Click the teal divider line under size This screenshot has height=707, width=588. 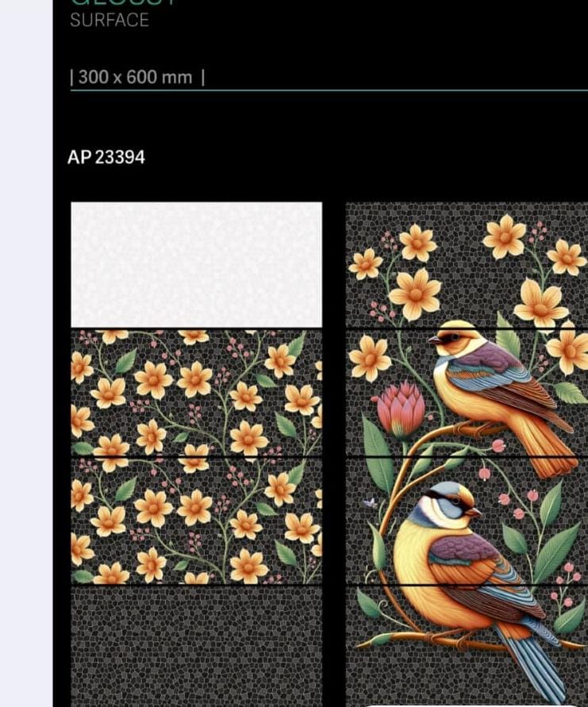pos(329,90)
